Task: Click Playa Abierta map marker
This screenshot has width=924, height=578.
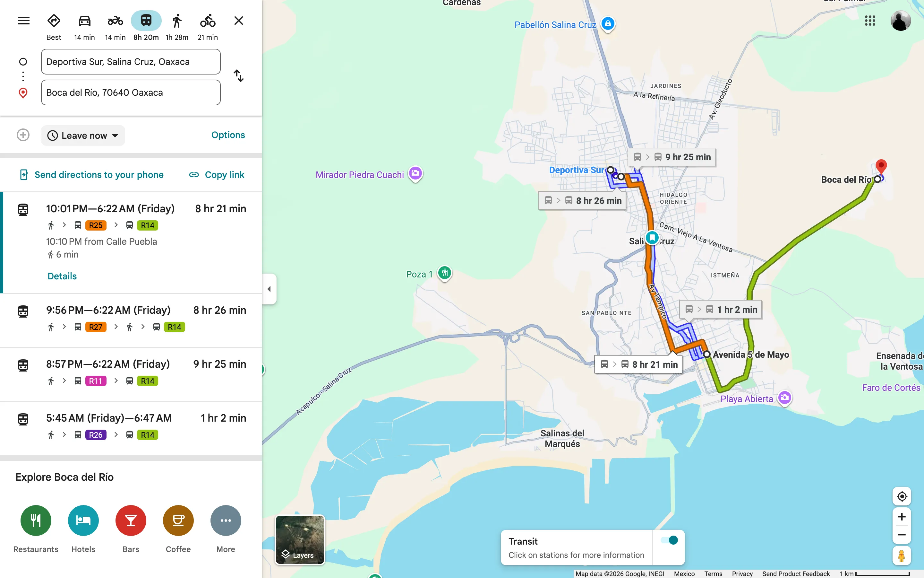Action: point(785,399)
